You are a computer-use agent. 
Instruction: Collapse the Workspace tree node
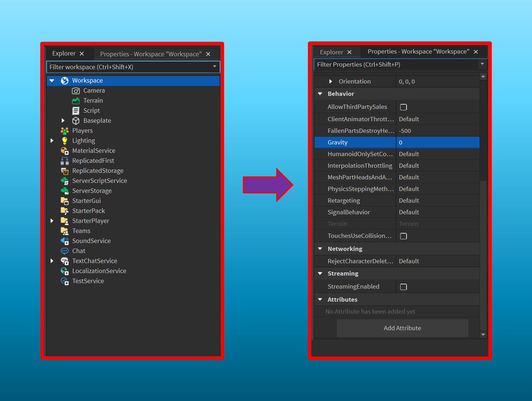[x=52, y=81]
